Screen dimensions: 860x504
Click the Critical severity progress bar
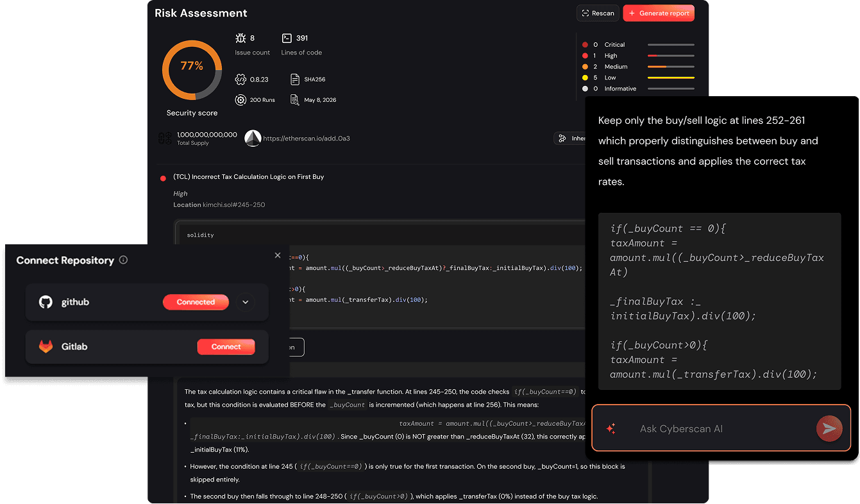671,45
